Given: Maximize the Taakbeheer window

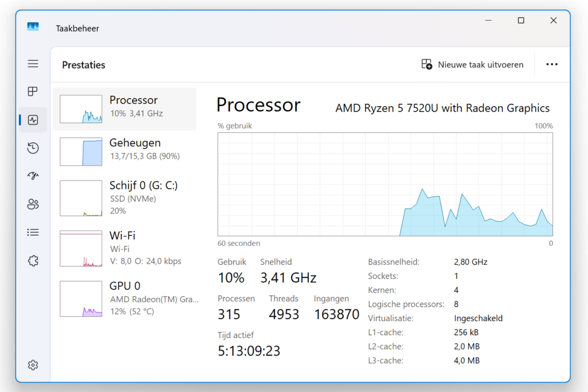Looking at the screenshot, I should pyautogui.click(x=521, y=20).
